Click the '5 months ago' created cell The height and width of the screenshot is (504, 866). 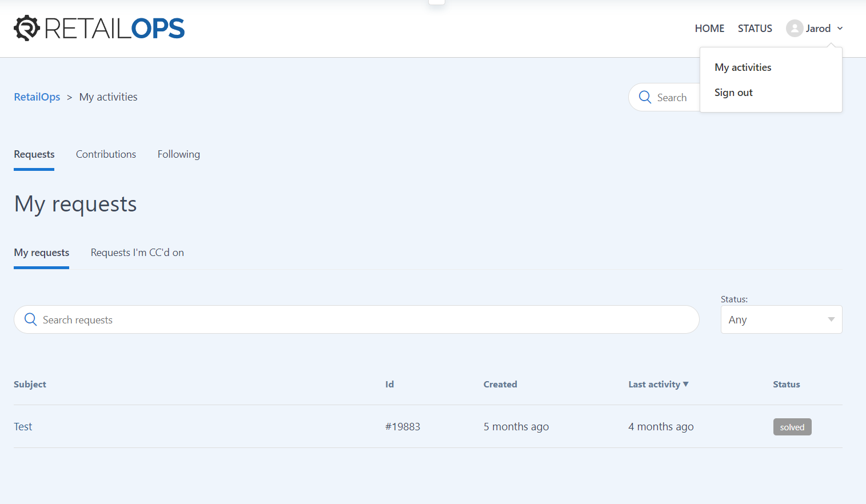tap(516, 427)
